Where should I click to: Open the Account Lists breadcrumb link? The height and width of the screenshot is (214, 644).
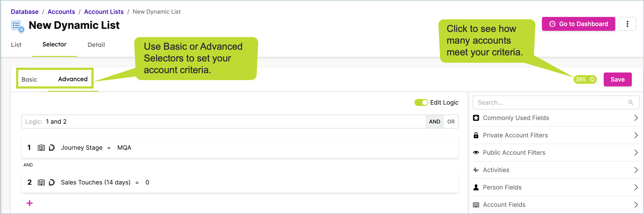click(104, 12)
